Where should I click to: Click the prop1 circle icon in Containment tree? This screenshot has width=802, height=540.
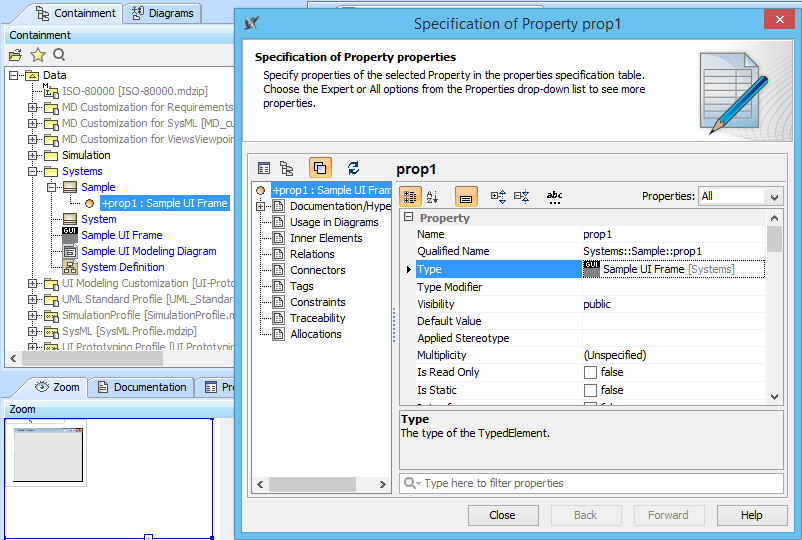[90, 204]
